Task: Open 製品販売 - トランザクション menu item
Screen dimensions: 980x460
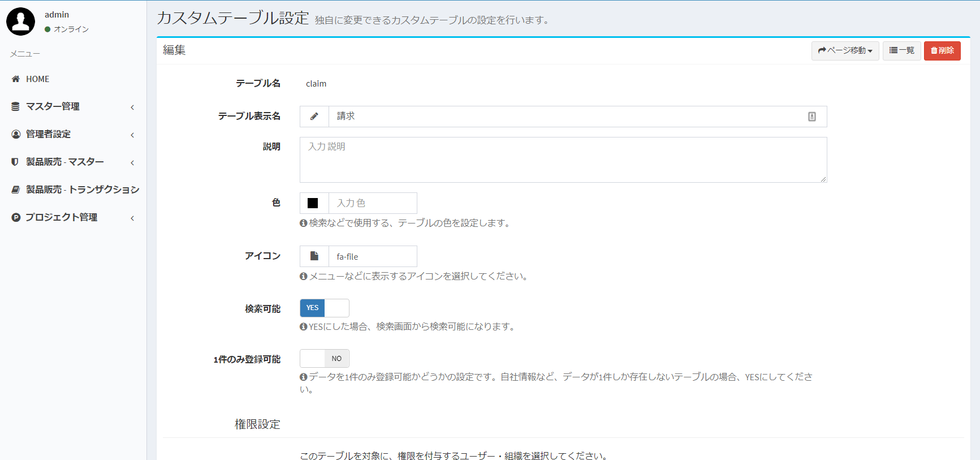Action: pos(82,190)
